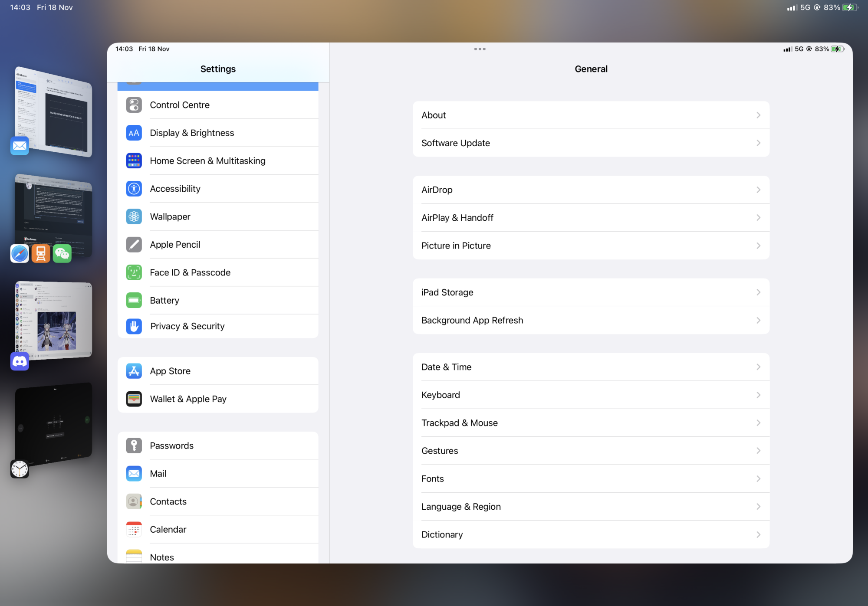868x606 pixels.
Task: Tap 'Contacts' label in sidebar
Action: tap(168, 501)
